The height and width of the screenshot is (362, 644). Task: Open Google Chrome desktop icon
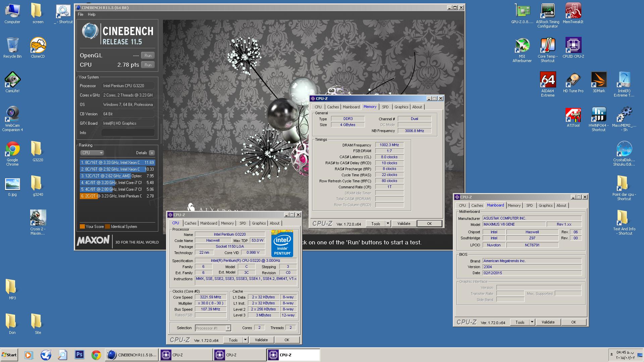[x=12, y=154]
